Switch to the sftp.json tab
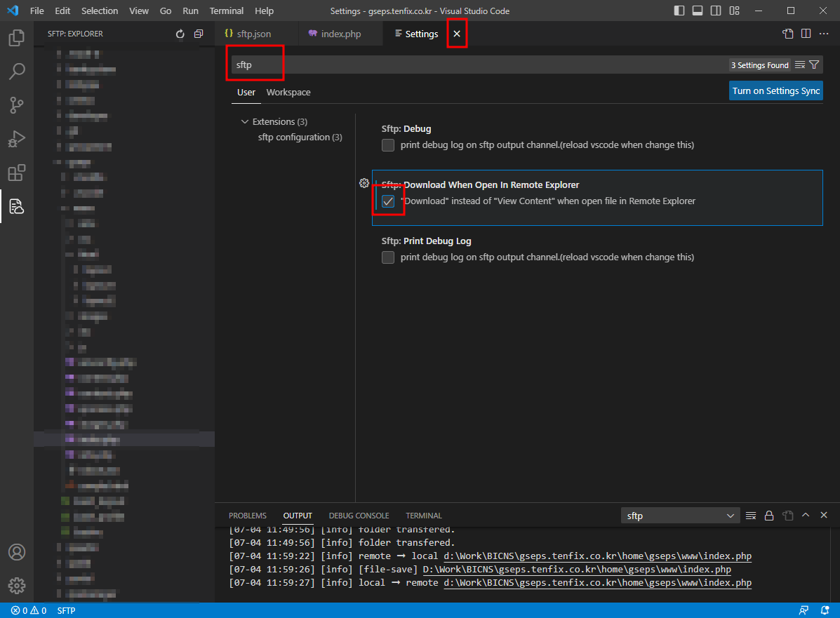The height and width of the screenshot is (618, 840). coord(253,34)
